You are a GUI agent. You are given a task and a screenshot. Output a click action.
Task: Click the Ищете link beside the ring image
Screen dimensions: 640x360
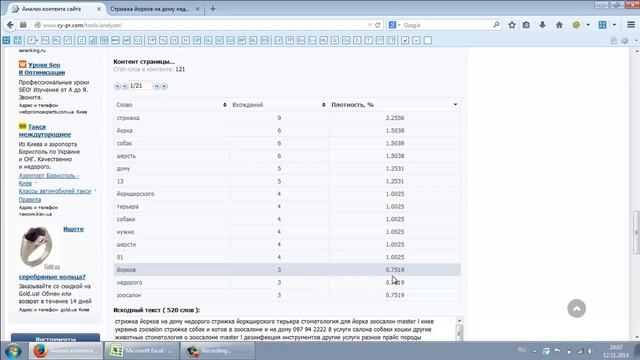tap(73, 229)
